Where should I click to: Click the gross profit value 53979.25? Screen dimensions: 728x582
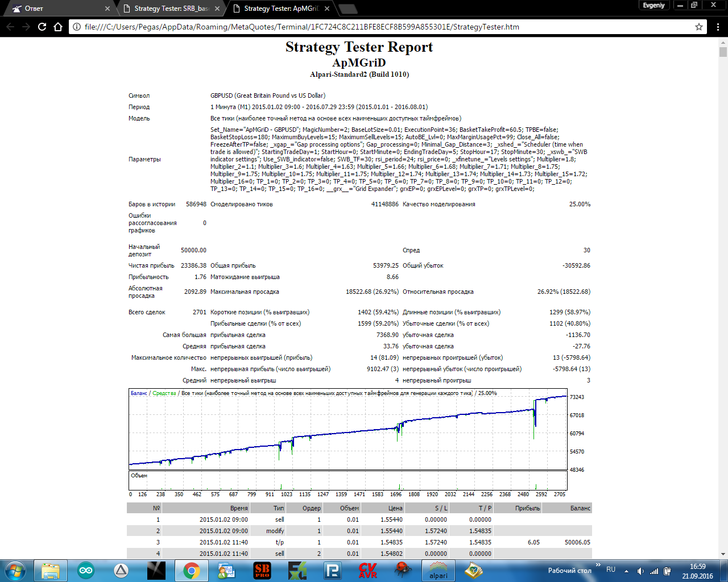click(x=386, y=265)
